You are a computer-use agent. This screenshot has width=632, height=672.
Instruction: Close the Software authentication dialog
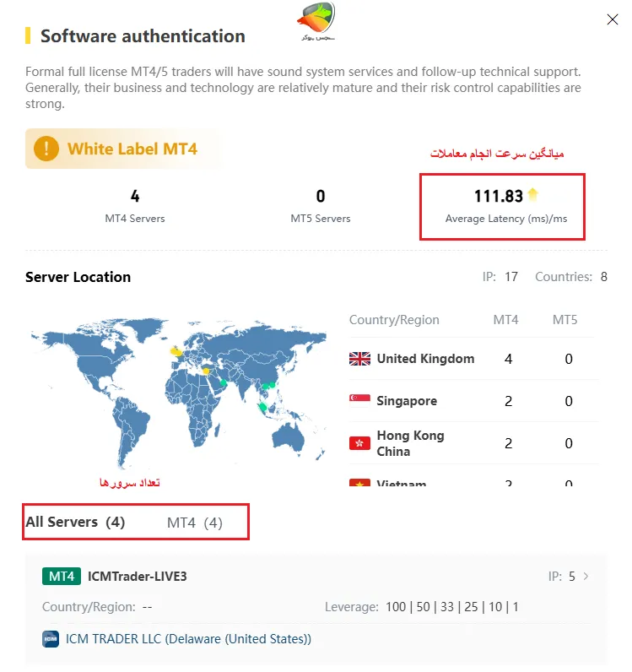point(613,19)
